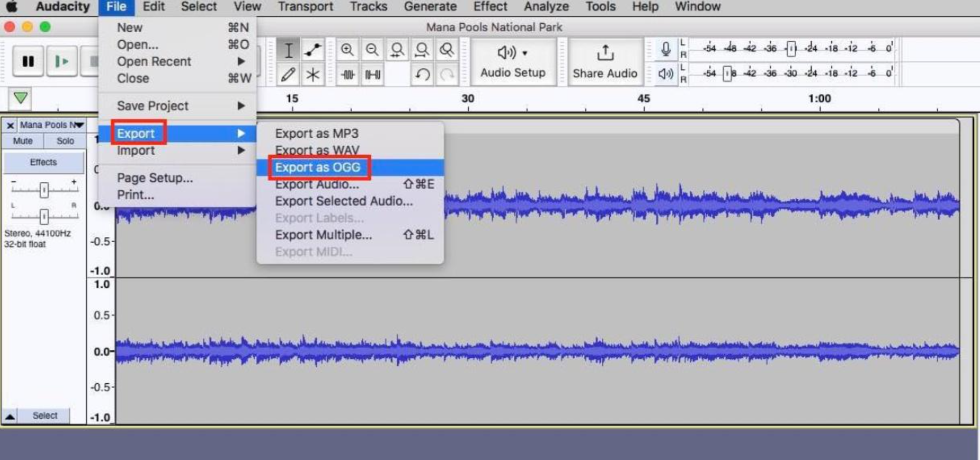Image resolution: width=980 pixels, height=460 pixels.
Task: Choose Print... from the File menu
Action: [x=178, y=195]
